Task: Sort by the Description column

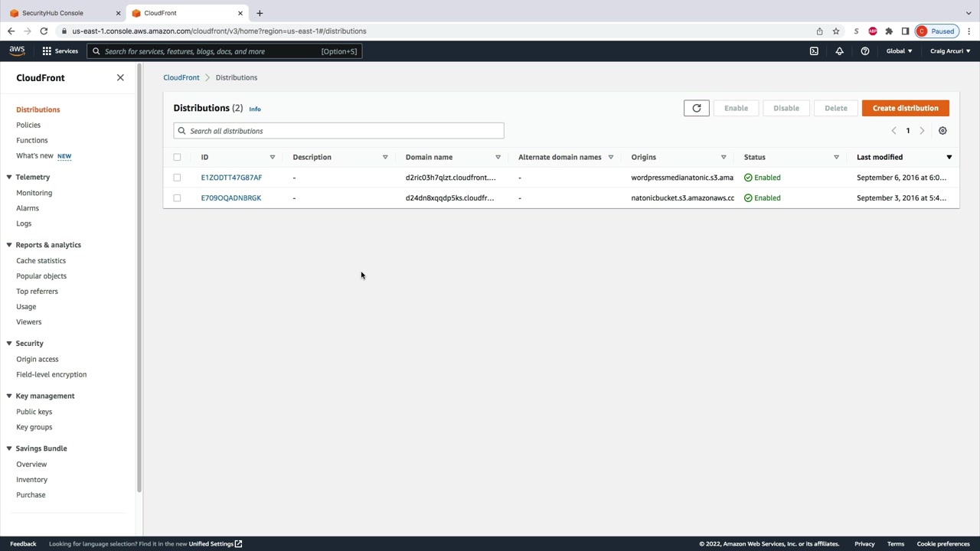Action: tap(385, 157)
